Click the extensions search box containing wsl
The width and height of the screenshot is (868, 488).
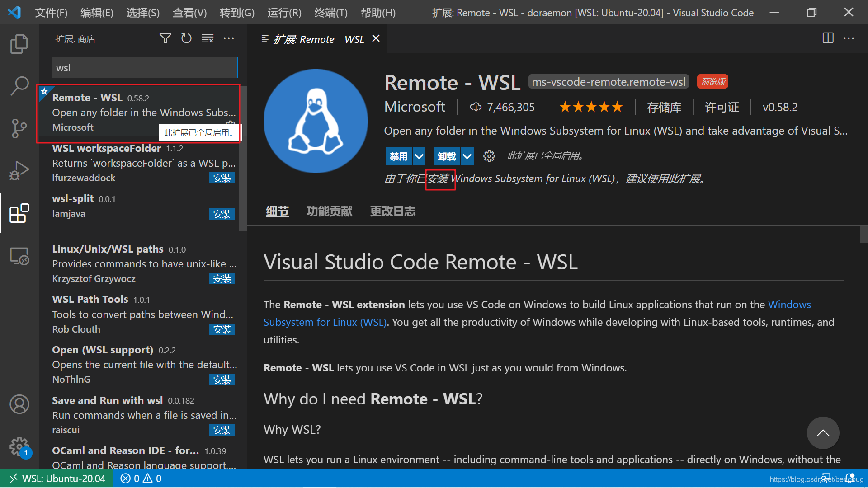145,68
